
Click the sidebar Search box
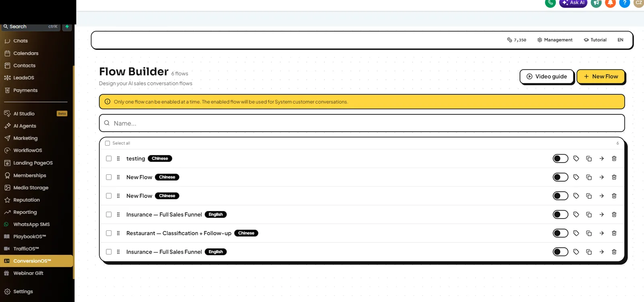point(31,27)
